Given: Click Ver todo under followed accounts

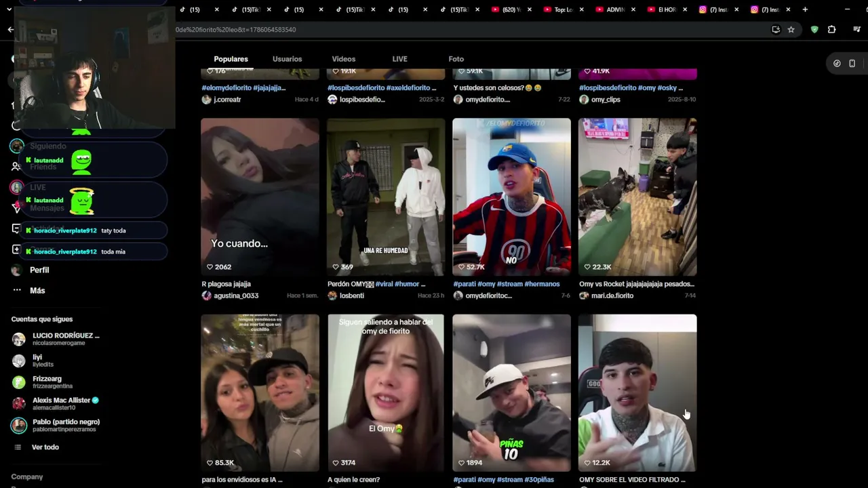Looking at the screenshot, I should [x=45, y=447].
